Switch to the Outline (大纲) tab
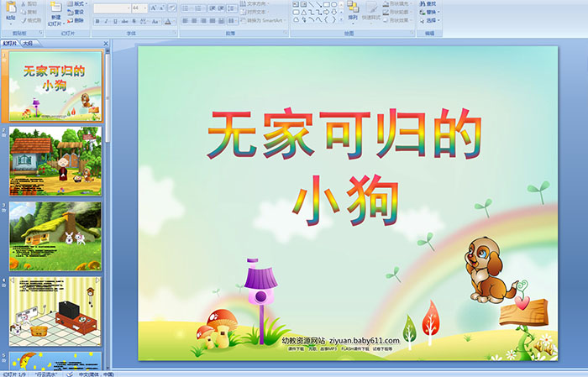The image size is (588, 377). (29, 43)
